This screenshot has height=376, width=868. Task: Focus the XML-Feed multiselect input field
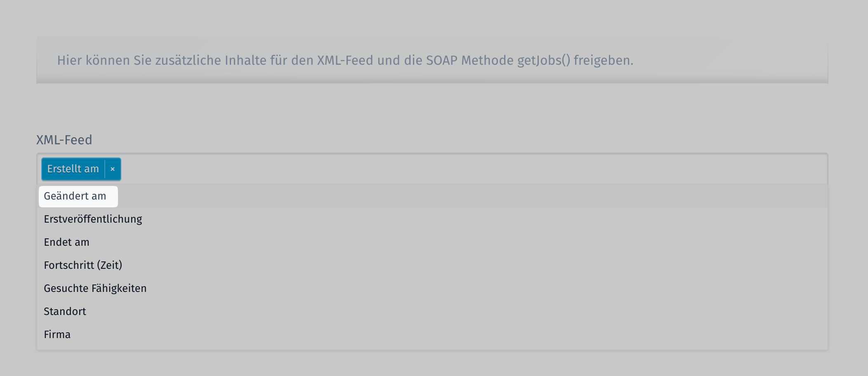(x=454, y=169)
